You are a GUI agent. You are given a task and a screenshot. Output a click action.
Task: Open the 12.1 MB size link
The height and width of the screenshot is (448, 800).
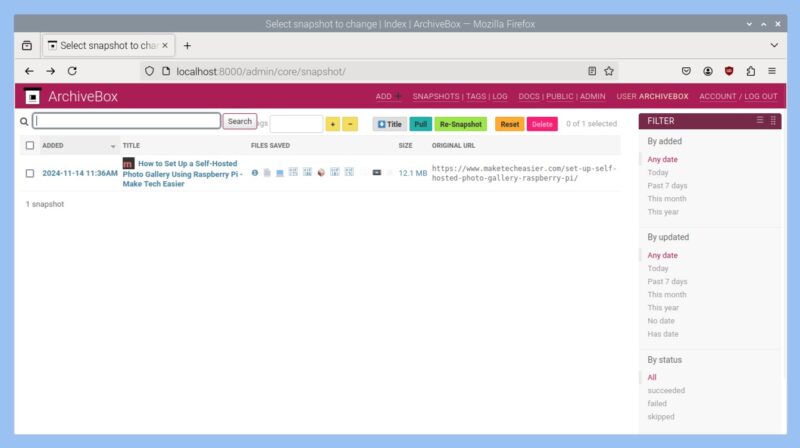412,173
